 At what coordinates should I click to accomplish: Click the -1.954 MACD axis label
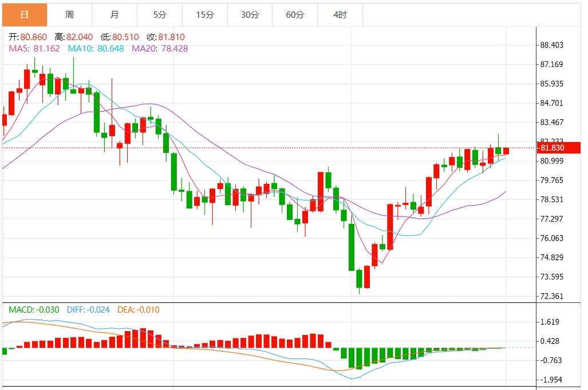tap(551, 380)
